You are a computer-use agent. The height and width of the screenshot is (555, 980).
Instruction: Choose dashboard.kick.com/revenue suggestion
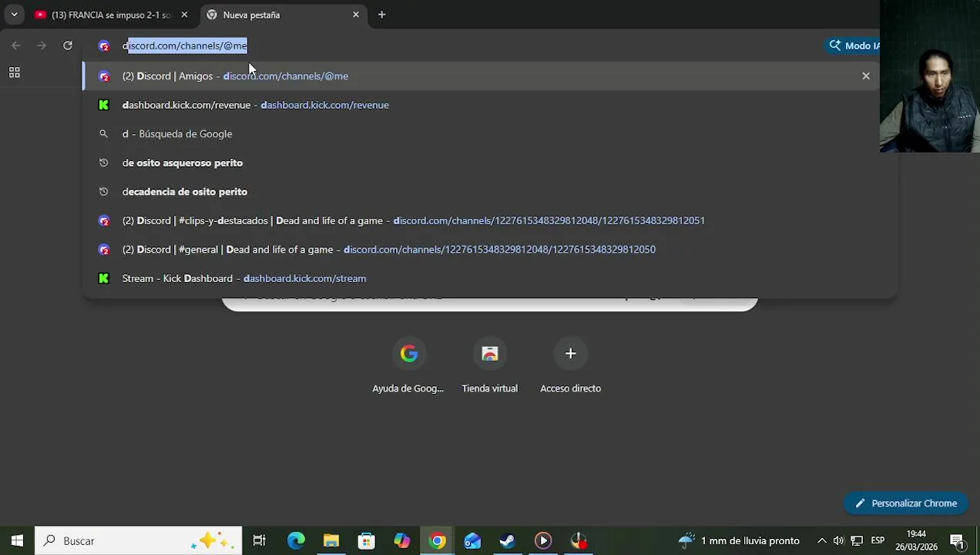pos(489,105)
